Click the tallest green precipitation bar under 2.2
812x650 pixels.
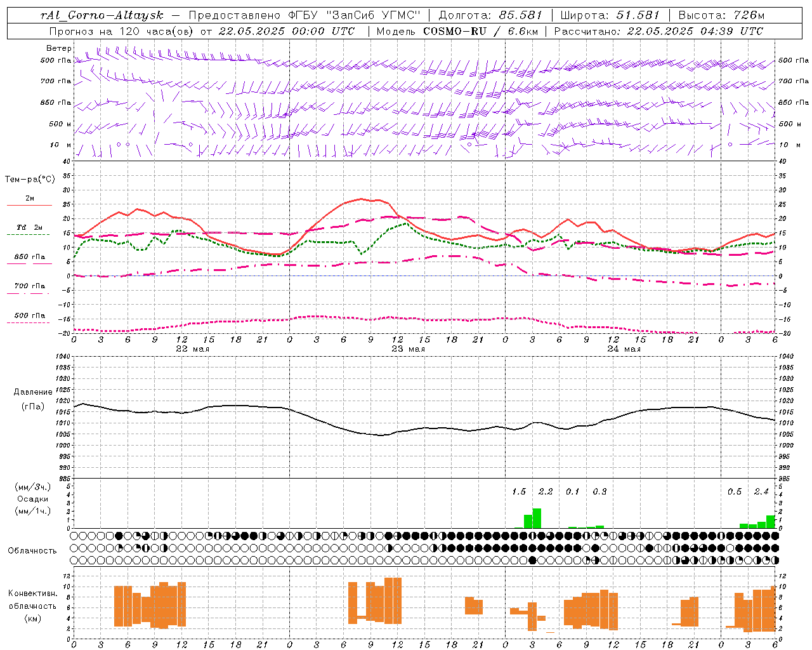(x=537, y=519)
